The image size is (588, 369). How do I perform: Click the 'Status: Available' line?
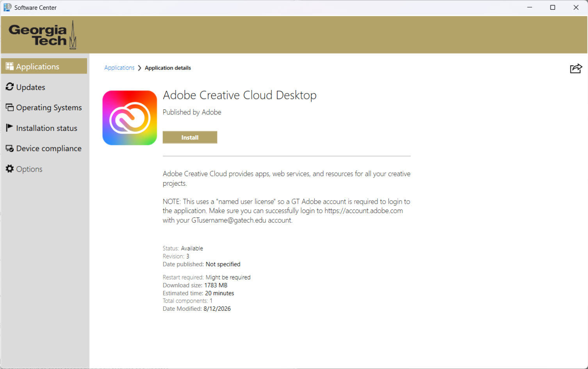tap(183, 248)
